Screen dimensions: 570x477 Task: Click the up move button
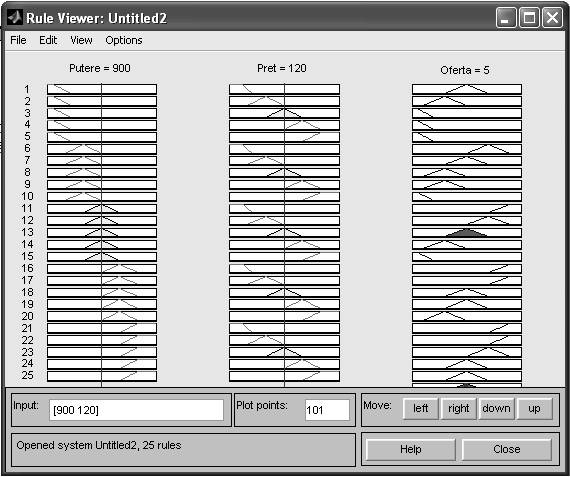tap(534, 409)
